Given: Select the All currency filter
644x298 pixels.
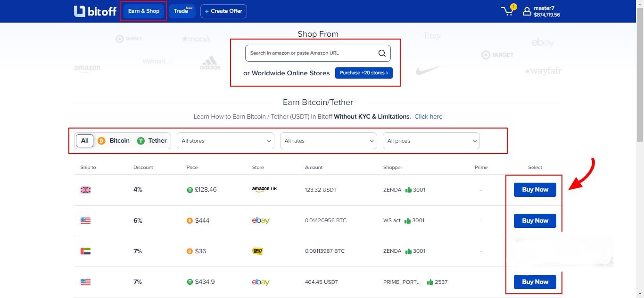Looking at the screenshot, I should tap(85, 141).
